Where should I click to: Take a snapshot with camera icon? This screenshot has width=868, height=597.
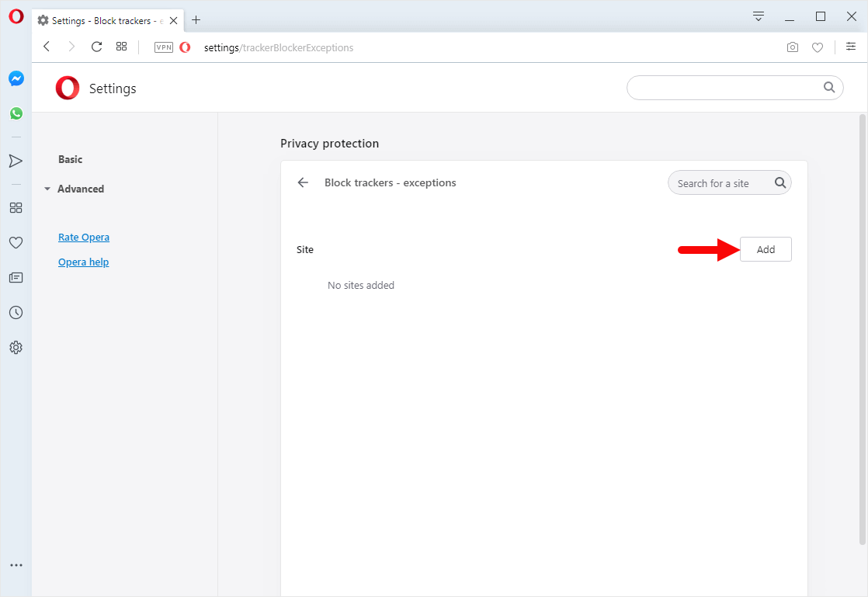coord(793,47)
